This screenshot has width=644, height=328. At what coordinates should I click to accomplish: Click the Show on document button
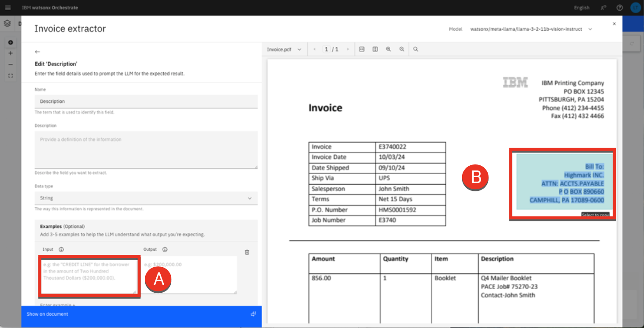coord(141,314)
